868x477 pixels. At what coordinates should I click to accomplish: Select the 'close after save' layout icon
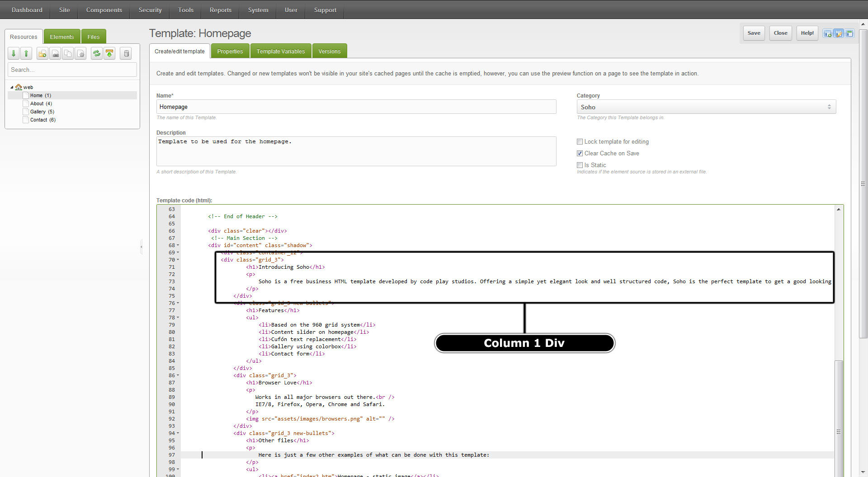(849, 33)
